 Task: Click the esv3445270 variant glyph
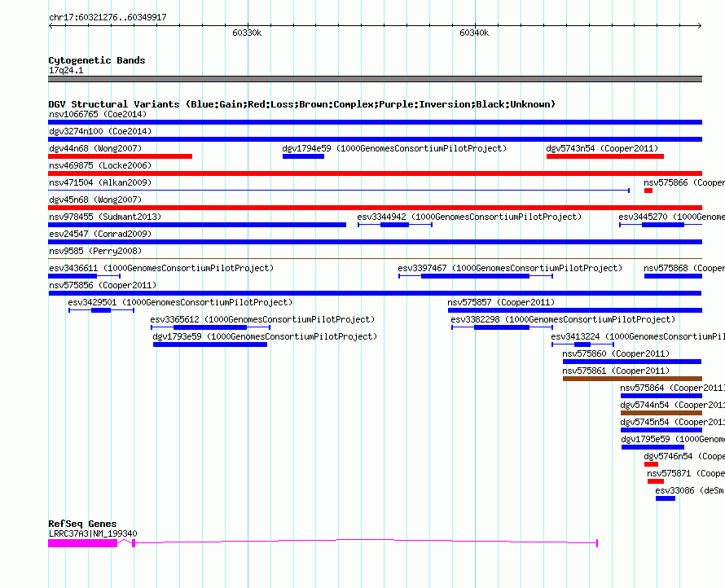click(661, 225)
